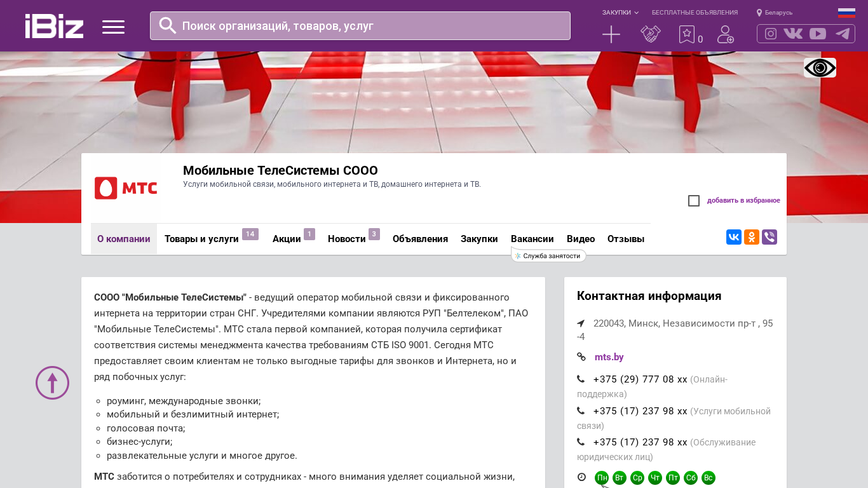Open the hamburger main menu
The image size is (868, 488).
(x=113, y=27)
